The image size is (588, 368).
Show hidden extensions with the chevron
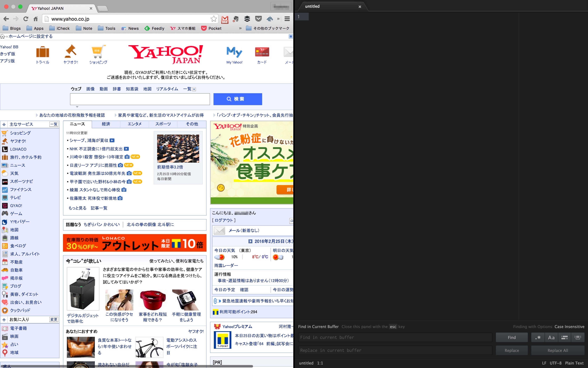click(x=278, y=19)
